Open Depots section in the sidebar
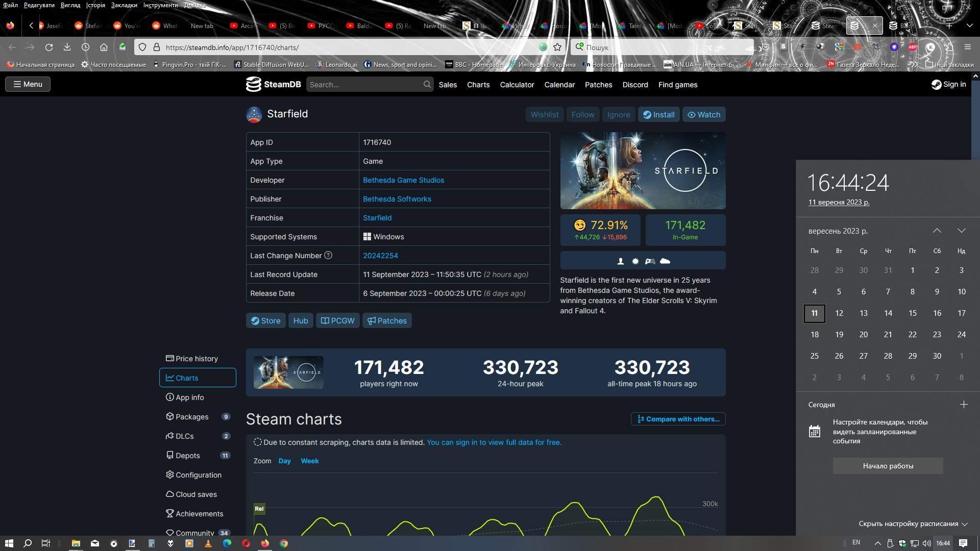Screen dimensions: 980x551 click(198, 456)
